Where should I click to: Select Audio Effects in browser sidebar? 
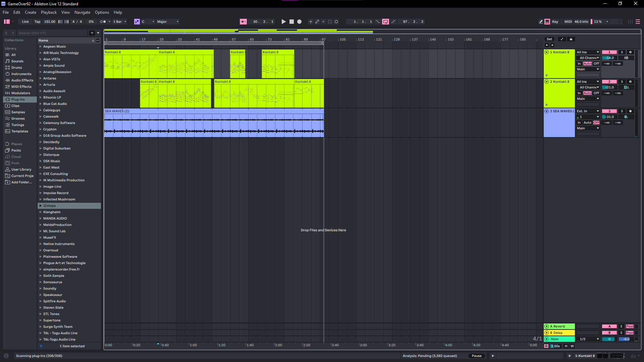(22, 80)
